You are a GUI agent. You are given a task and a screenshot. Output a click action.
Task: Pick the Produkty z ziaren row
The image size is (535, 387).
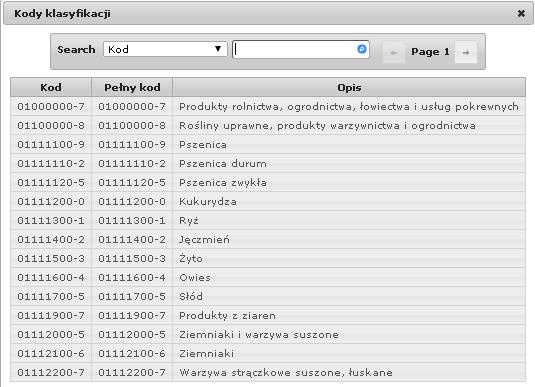268,315
